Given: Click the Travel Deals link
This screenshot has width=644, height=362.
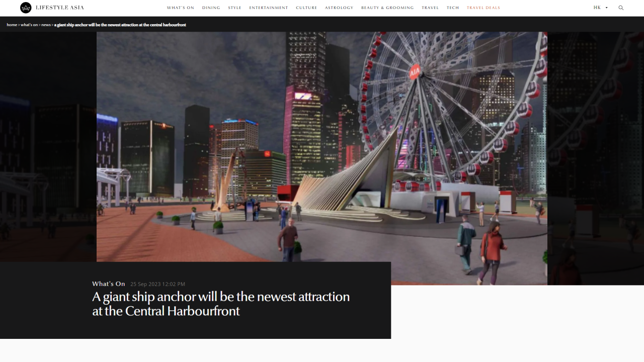Looking at the screenshot, I should tap(484, 8).
